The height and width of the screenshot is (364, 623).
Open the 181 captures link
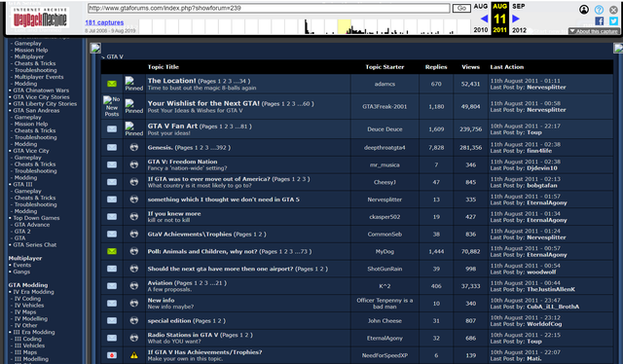pyautogui.click(x=104, y=22)
